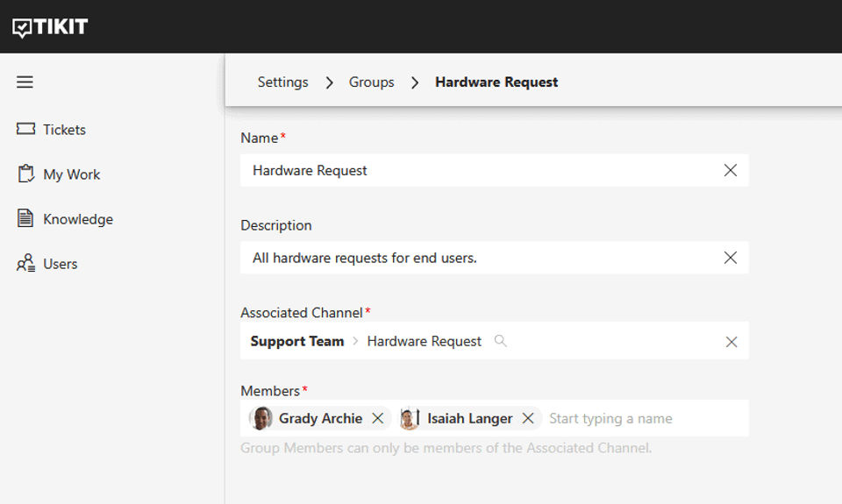Screen dimensions: 842x504
Task: Click the Tickets icon in sidebar
Action: point(25,129)
